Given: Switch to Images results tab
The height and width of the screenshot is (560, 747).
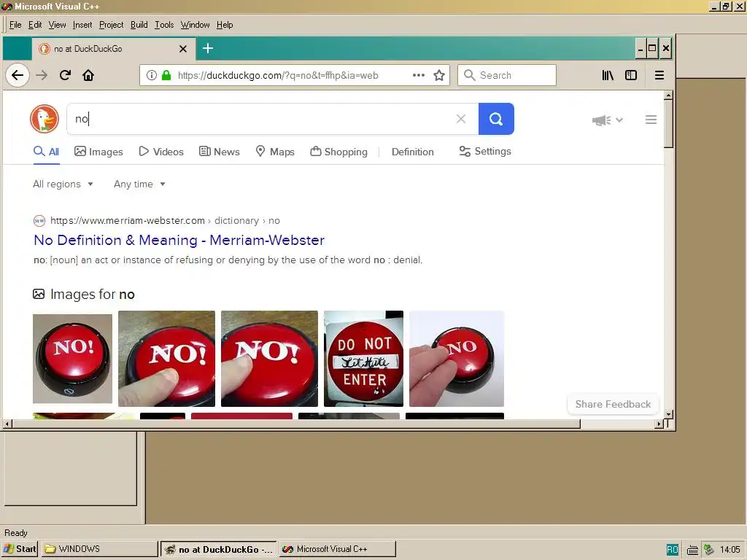Looking at the screenshot, I should click(98, 152).
